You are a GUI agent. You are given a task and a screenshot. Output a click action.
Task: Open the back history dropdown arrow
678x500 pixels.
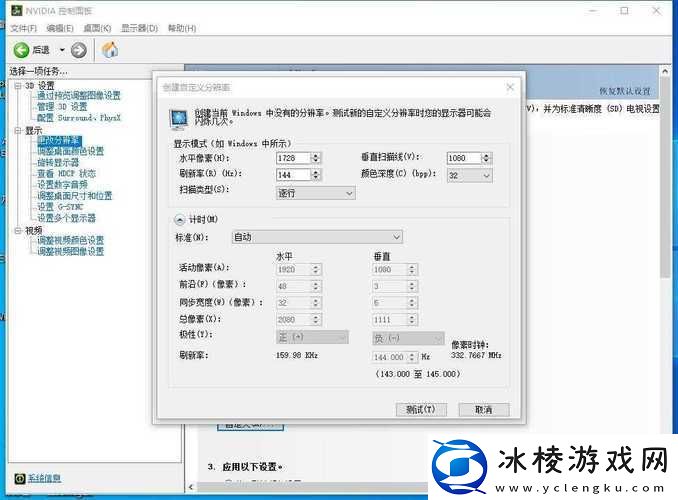62,50
